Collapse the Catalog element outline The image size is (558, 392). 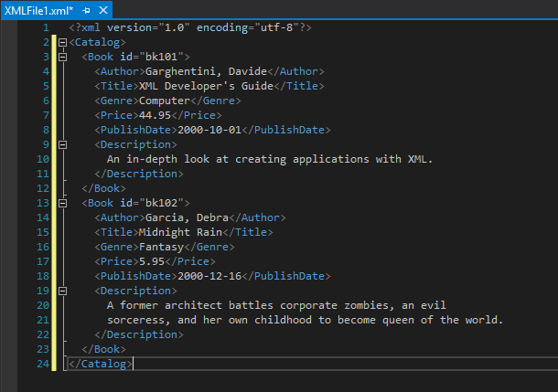pyautogui.click(x=62, y=42)
